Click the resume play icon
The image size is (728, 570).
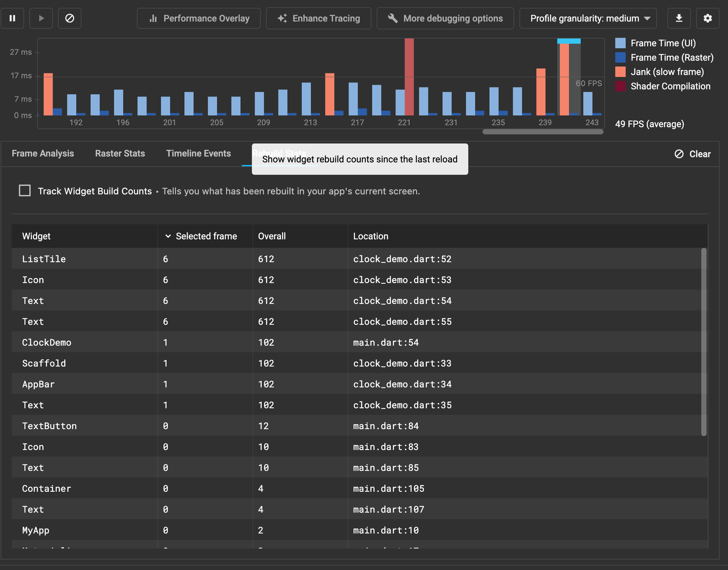[x=41, y=18]
